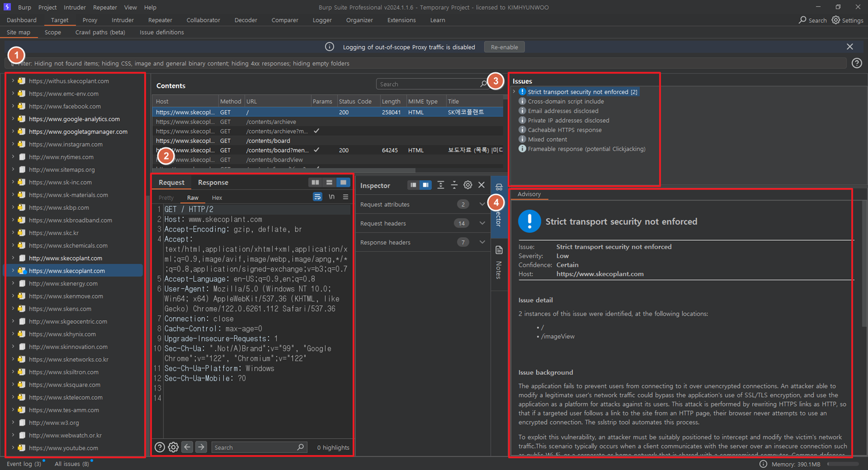The height and width of the screenshot is (470, 868).
Task: Open the global Search magnifier
Action: (803, 20)
